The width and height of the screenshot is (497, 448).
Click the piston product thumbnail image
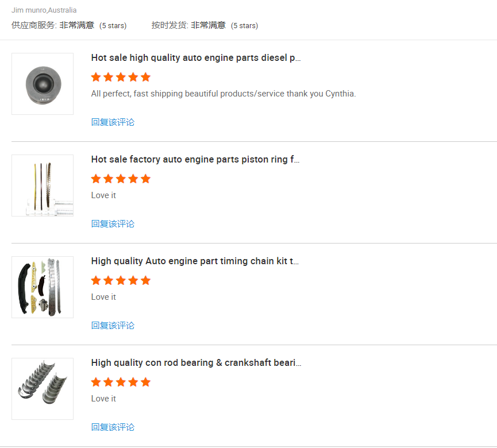[x=43, y=84]
